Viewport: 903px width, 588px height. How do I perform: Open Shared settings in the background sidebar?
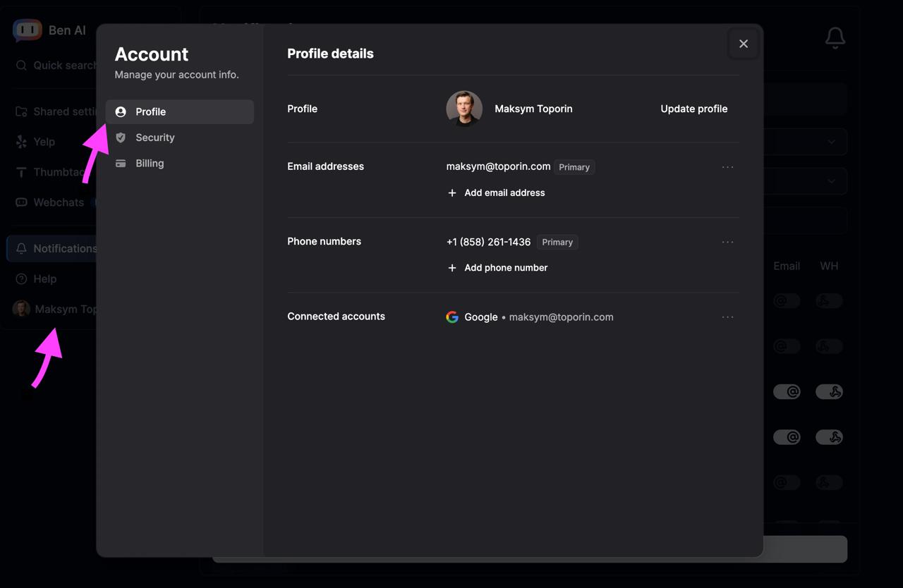click(56, 111)
